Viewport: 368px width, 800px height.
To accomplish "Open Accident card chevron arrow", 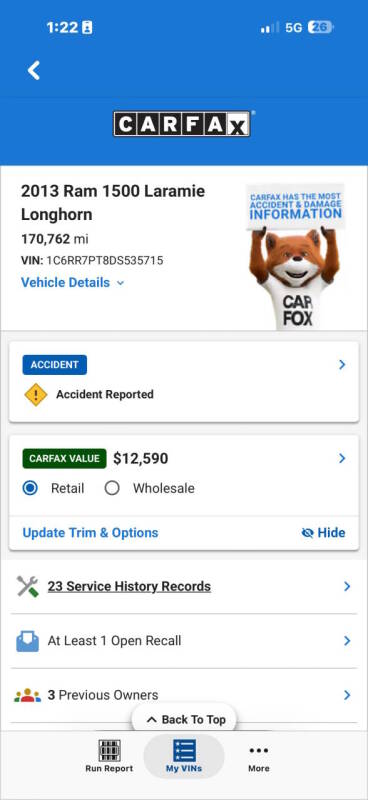I will point(342,364).
